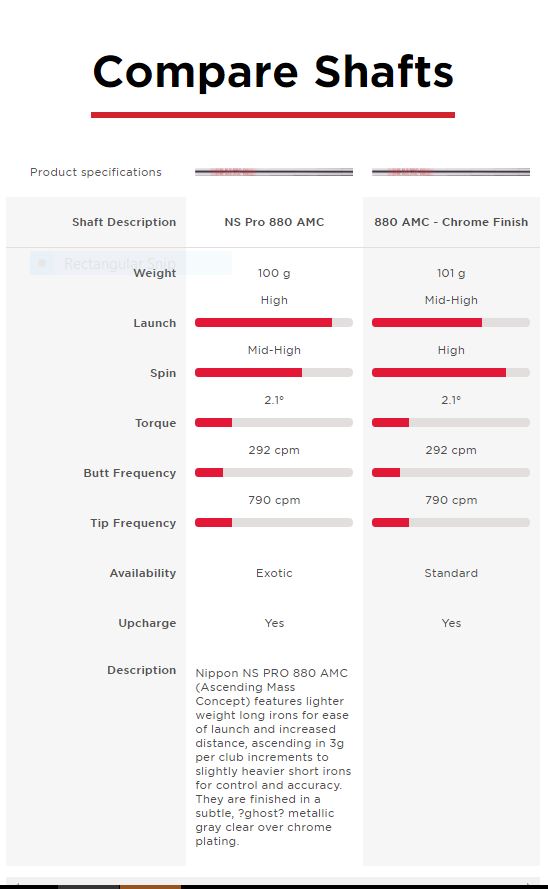The image size is (548, 889).
Task: Click the Torque bar for Chrome Finish shaft
Action: pos(451,422)
